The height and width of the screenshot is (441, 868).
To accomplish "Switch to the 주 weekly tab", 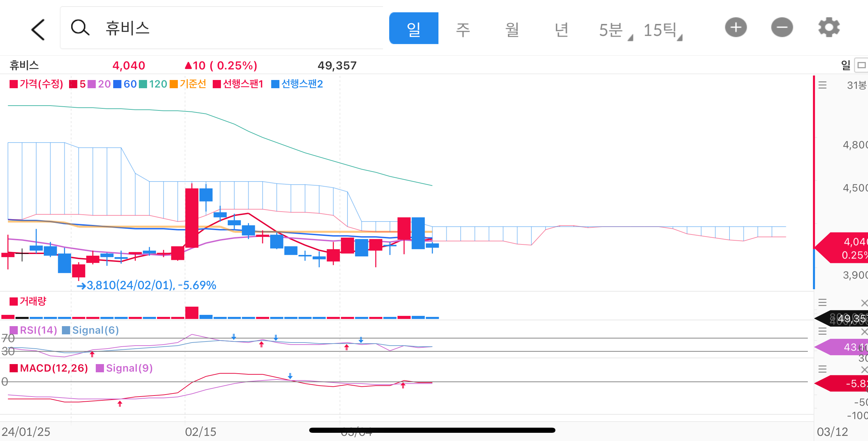I will [463, 29].
